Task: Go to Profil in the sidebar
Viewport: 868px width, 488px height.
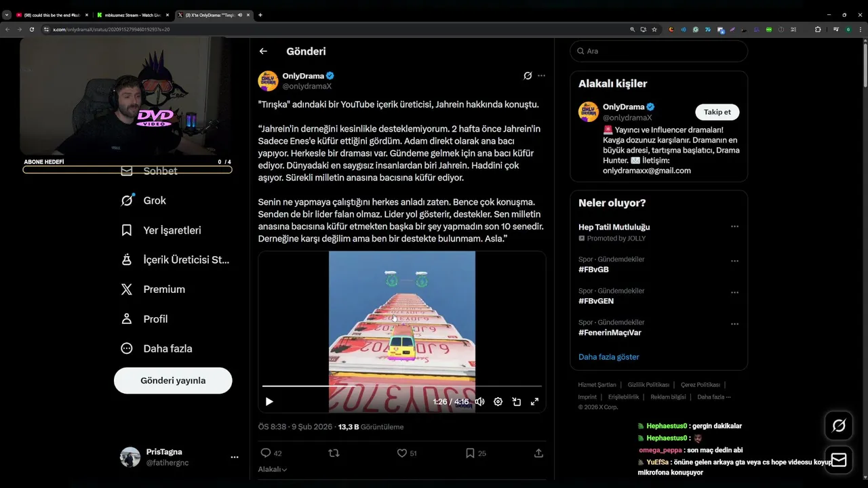Action: click(x=144, y=319)
